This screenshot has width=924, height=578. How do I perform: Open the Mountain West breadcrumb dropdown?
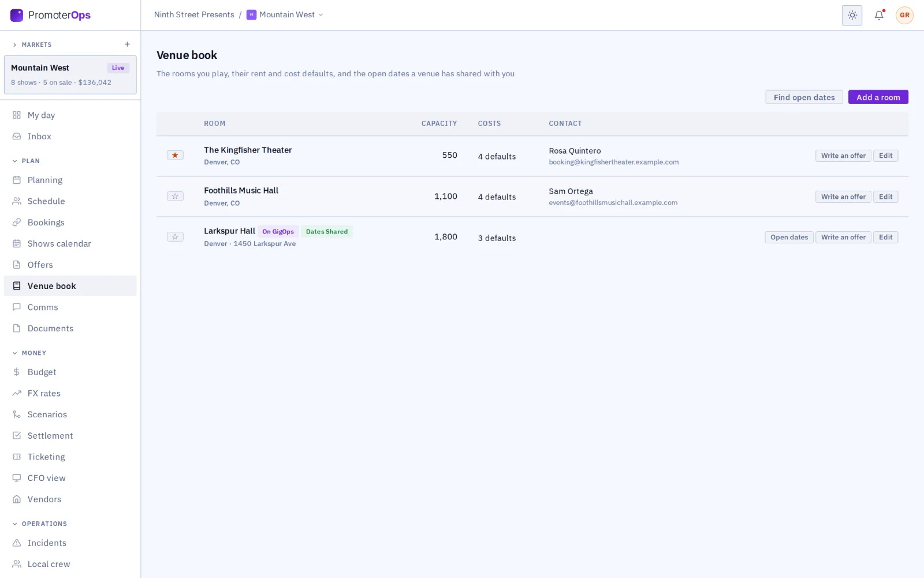coord(285,15)
